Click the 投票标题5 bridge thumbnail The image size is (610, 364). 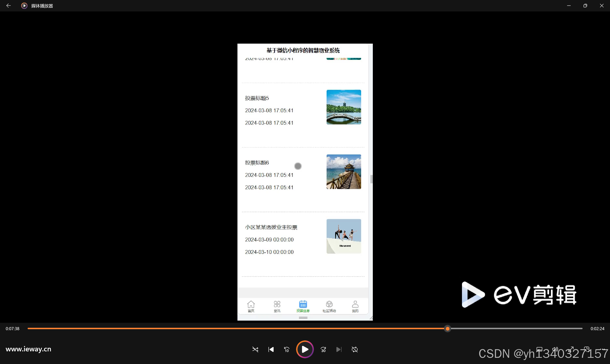pyautogui.click(x=344, y=107)
